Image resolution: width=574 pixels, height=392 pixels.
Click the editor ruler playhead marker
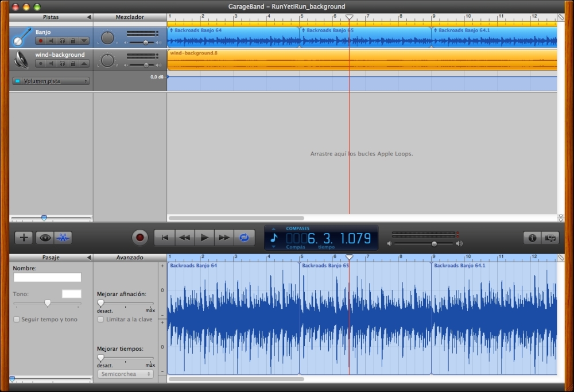pyautogui.click(x=349, y=257)
